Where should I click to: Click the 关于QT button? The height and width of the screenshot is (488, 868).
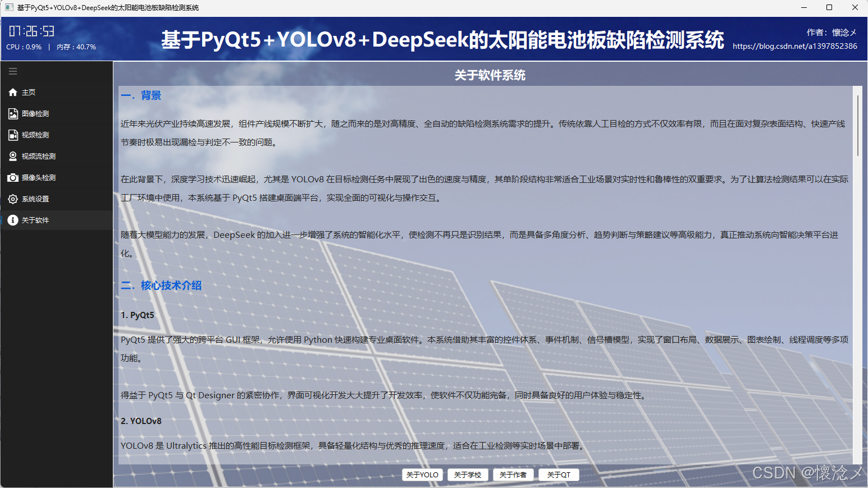tap(559, 475)
